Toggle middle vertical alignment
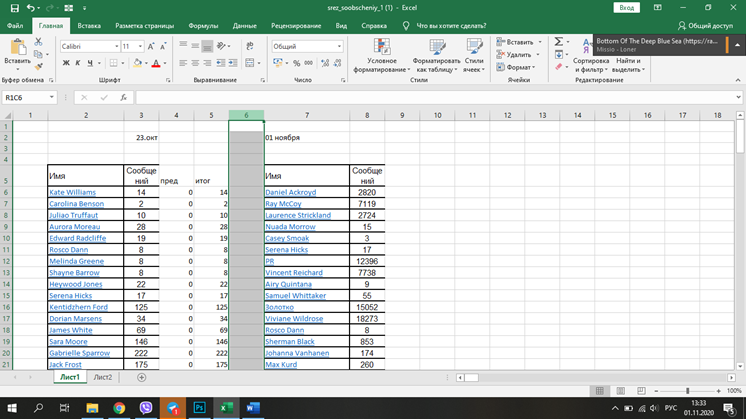This screenshot has width=747, height=420. [x=195, y=46]
